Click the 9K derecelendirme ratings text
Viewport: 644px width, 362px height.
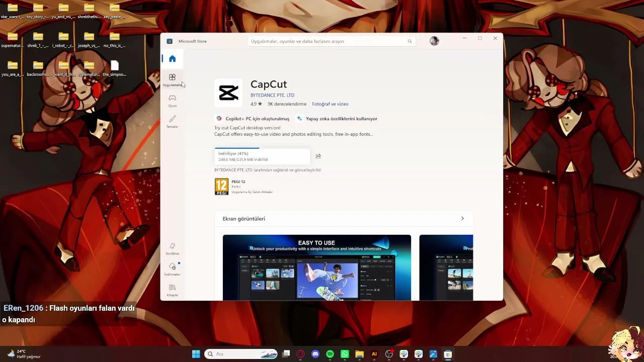(287, 104)
